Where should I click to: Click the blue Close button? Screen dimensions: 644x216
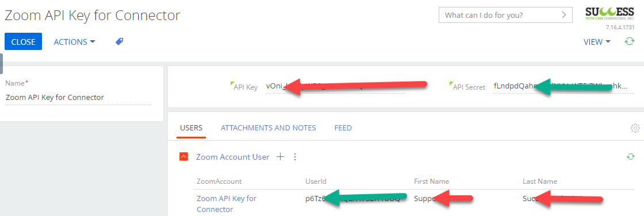(x=23, y=42)
